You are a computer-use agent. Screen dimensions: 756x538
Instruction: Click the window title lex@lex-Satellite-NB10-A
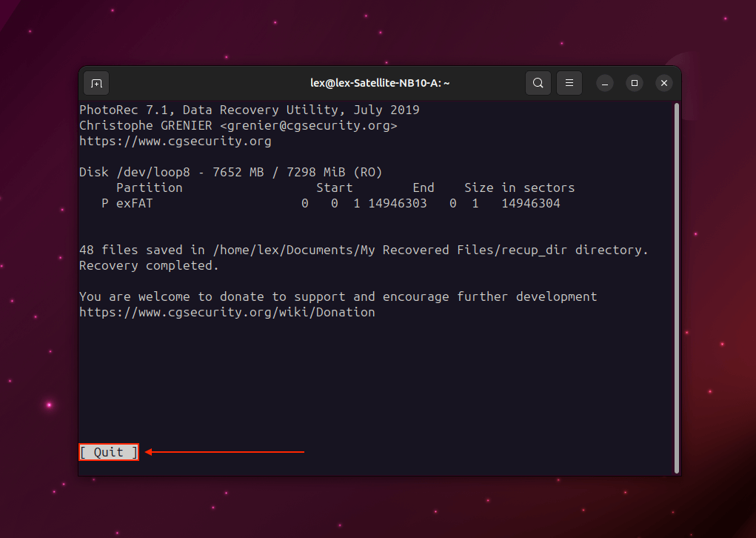click(380, 83)
